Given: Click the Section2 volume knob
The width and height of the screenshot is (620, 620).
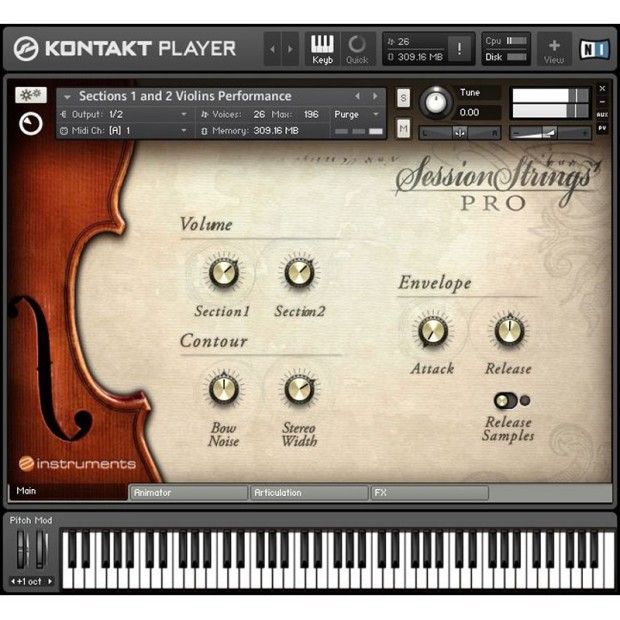Looking at the screenshot, I should pyautogui.click(x=299, y=273).
